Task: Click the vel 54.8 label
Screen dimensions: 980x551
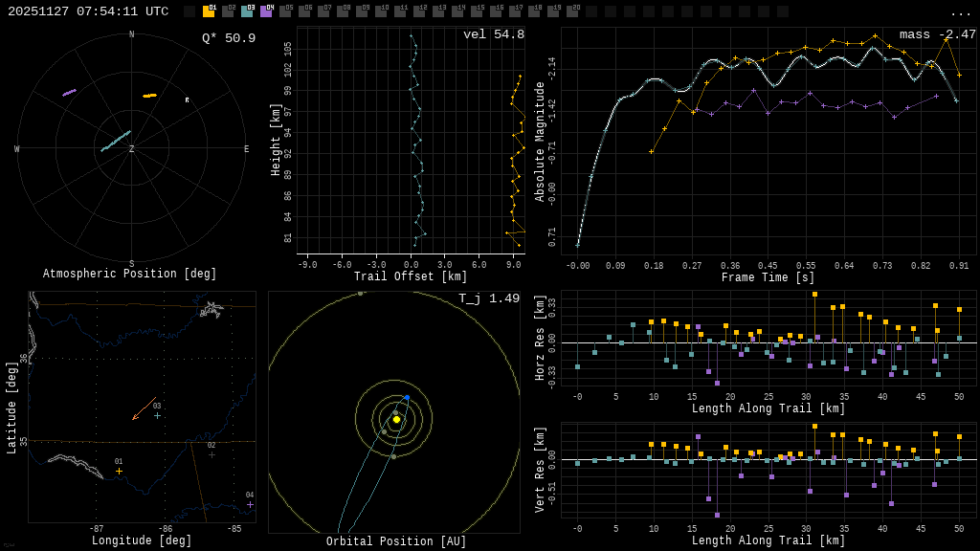Action: point(493,34)
